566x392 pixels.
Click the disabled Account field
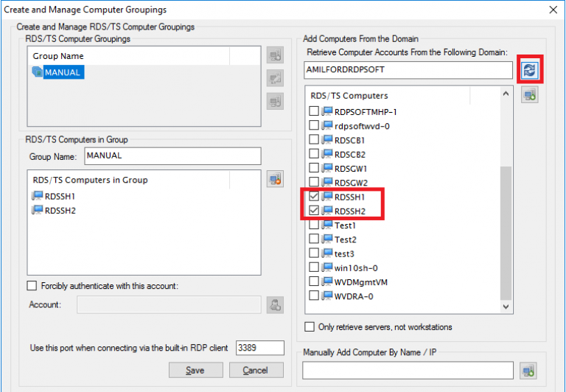(169, 305)
